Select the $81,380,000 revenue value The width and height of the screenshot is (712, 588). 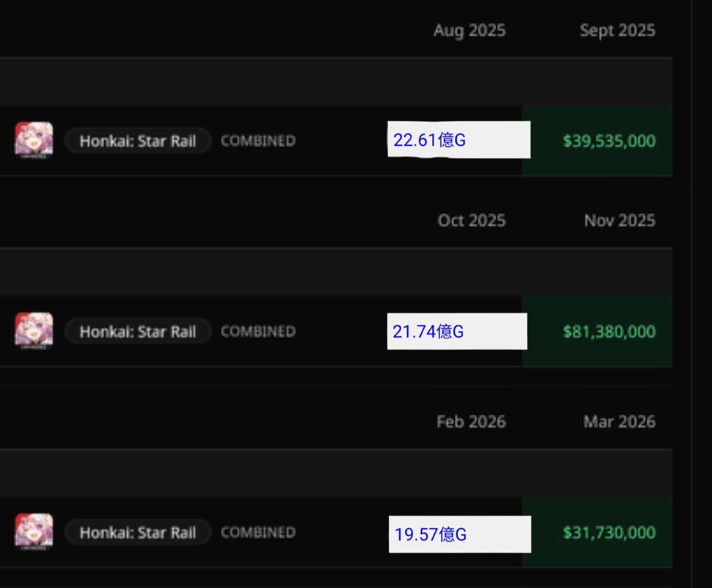609,332
